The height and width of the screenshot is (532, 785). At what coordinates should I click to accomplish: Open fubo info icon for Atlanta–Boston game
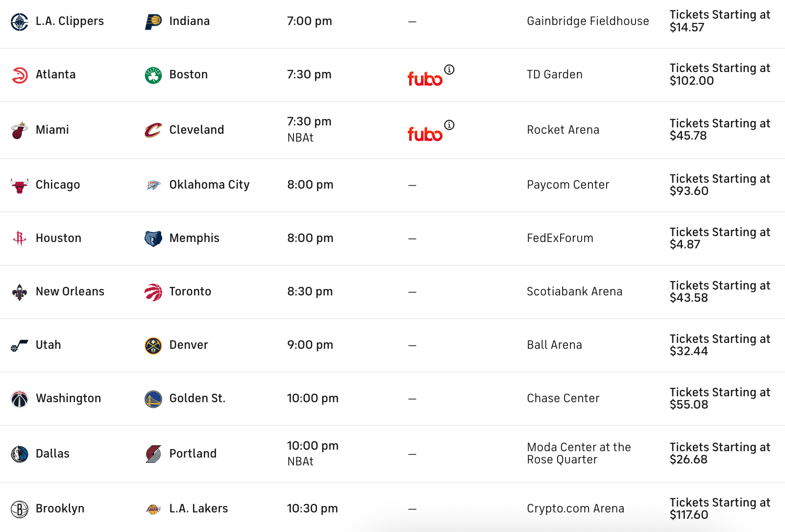[449, 70]
